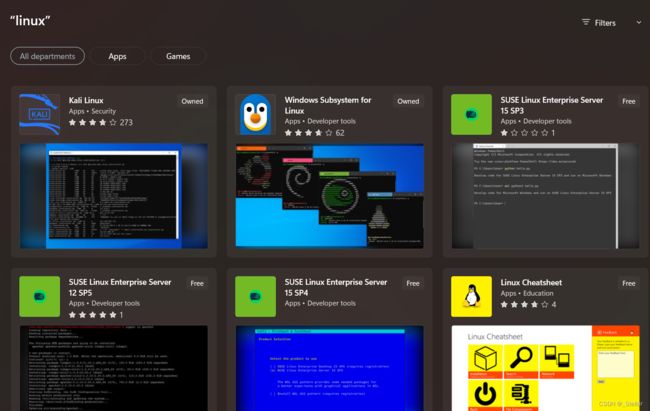Image resolution: width=650 pixels, height=411 pixels.
Task: Open Kali Linux terminal screenshot thumbnail
Action: click(x=114, y=196)
